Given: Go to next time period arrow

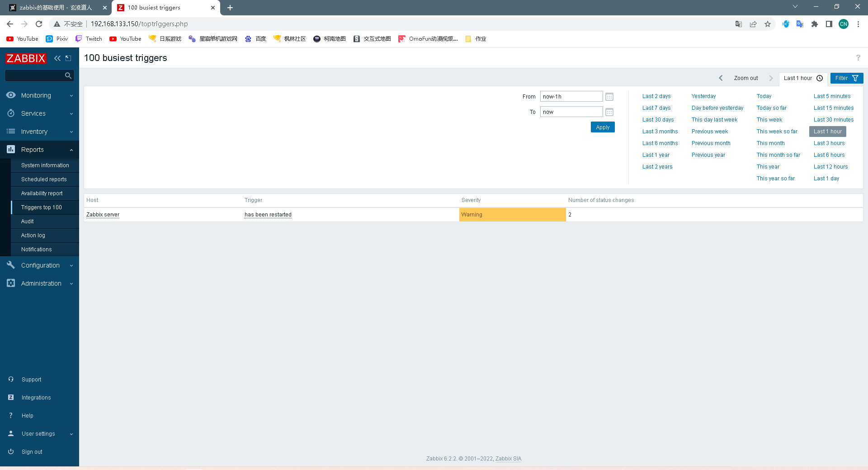Looking at the screenshot, I should click(x=771, y=78).
